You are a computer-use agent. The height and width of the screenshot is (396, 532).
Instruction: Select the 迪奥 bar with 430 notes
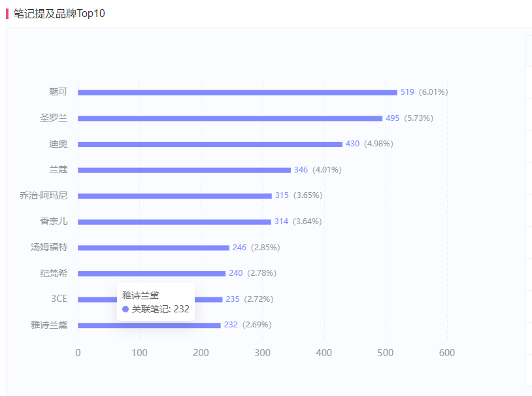coord(210,144)
